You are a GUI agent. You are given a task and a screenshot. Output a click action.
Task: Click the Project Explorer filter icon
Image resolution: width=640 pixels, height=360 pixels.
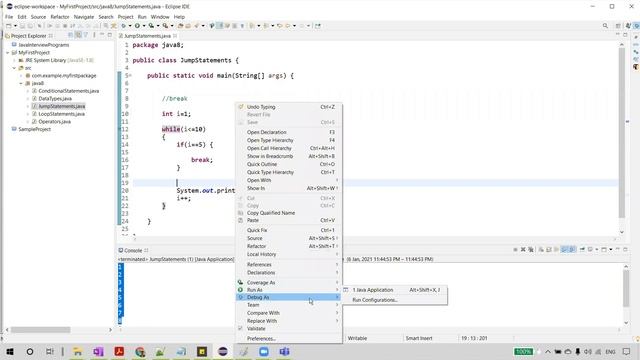click(85, 35)
